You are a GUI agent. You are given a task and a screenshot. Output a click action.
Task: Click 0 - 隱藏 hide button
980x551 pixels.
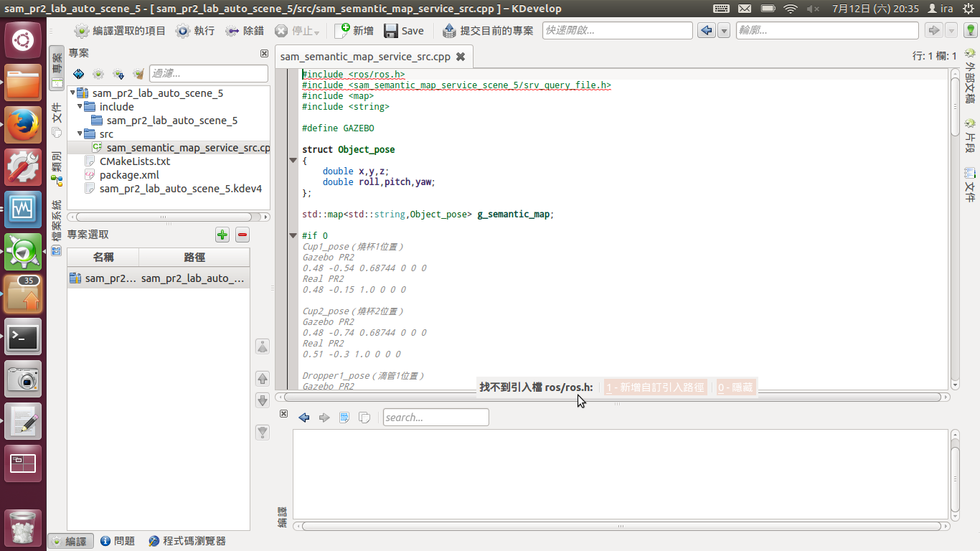[735, 387]
